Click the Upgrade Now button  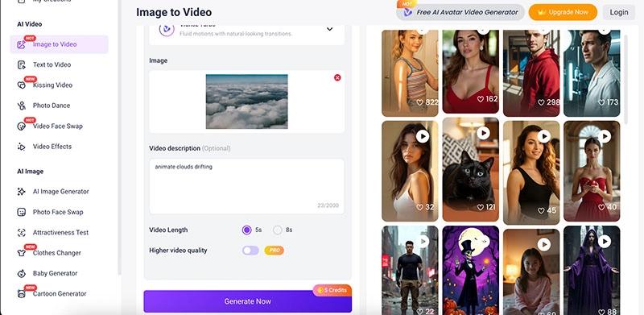563,12
